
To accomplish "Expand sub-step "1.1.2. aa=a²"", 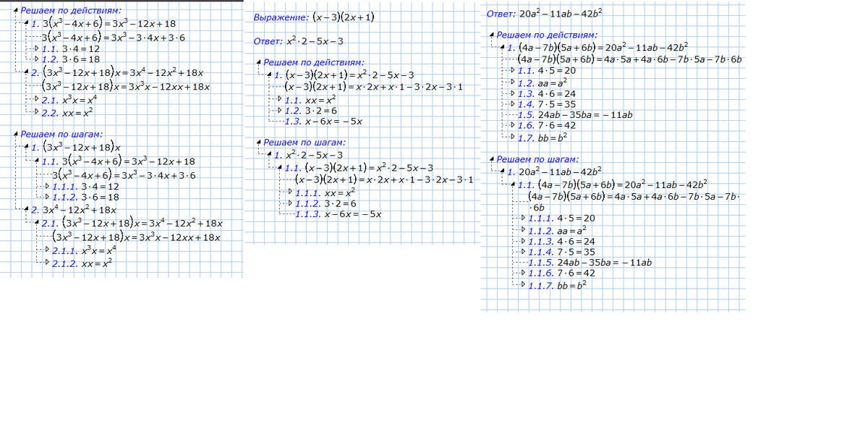I will point(524,230).
